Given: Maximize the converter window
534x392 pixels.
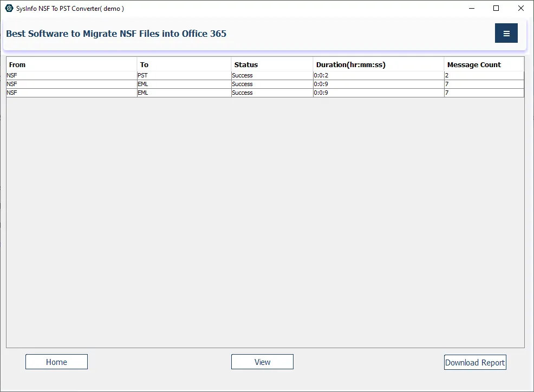Looking at the screenshot, I should [496, 8].
